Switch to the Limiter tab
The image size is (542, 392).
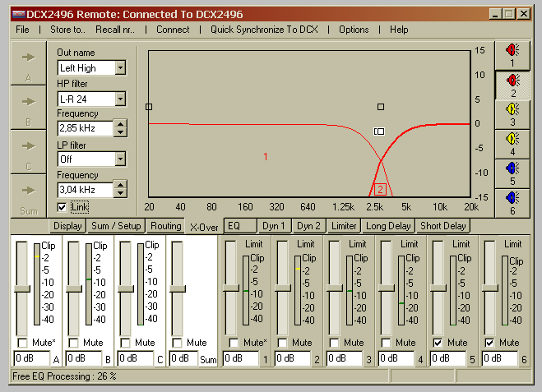344,226
